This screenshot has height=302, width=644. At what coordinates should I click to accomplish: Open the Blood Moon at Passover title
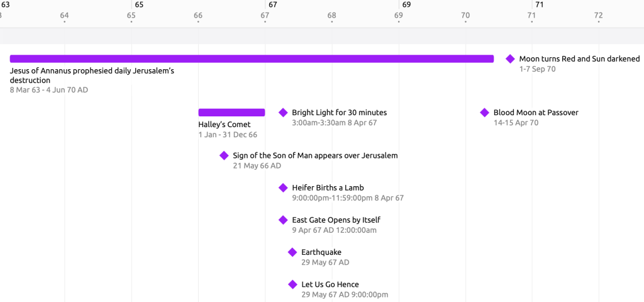pyautogui.click(x=536, y=113)
